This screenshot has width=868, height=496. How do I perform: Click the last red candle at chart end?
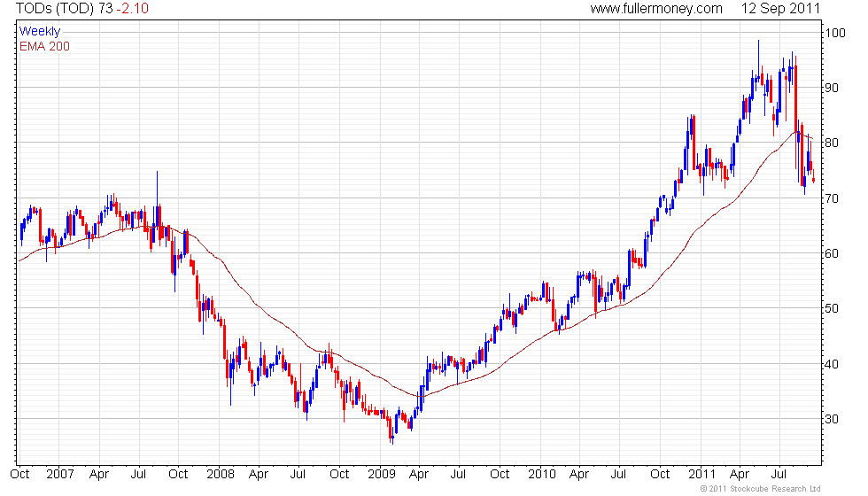click(813, 177)
